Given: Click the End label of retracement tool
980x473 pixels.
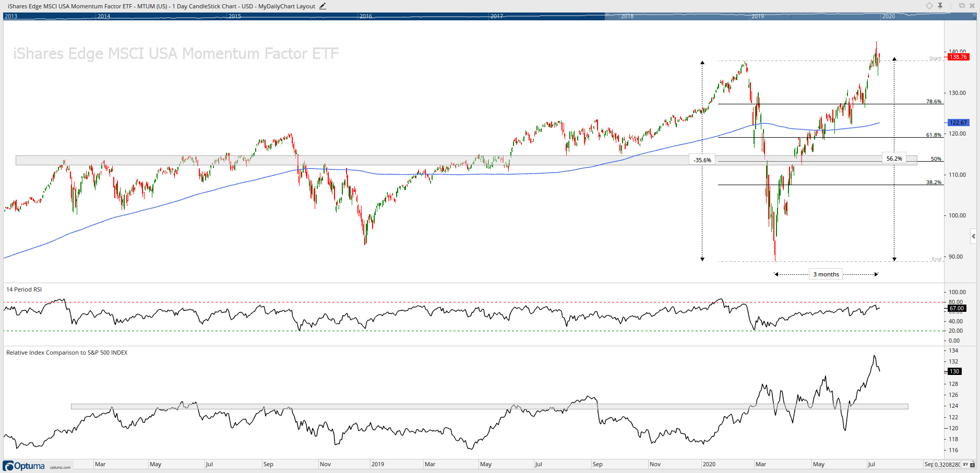Looking at the screenshot, I should tap(937, 259).
